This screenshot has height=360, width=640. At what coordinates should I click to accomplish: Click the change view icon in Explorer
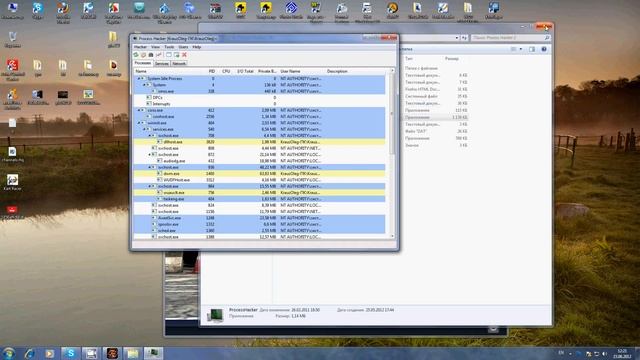[513, 49]
